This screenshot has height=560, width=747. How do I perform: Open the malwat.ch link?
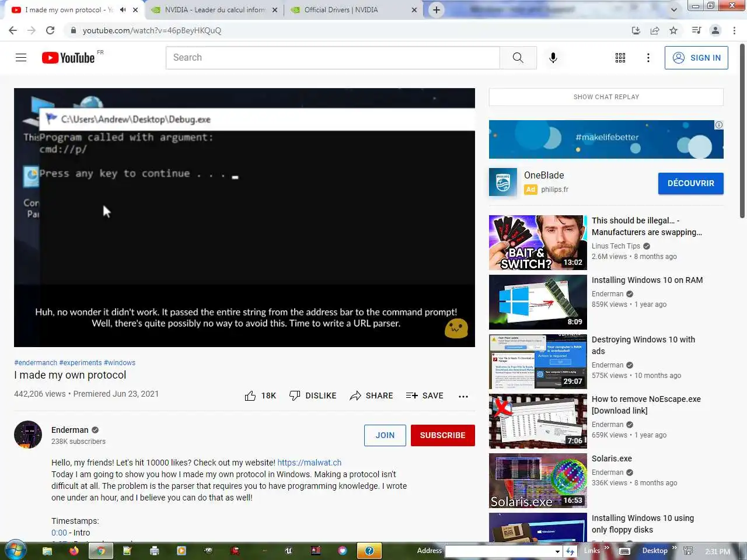(x=309, y=463)
